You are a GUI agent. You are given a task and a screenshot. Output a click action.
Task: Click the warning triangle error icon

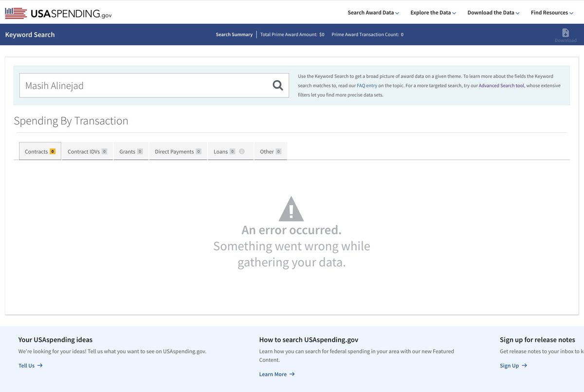[291, 209]
